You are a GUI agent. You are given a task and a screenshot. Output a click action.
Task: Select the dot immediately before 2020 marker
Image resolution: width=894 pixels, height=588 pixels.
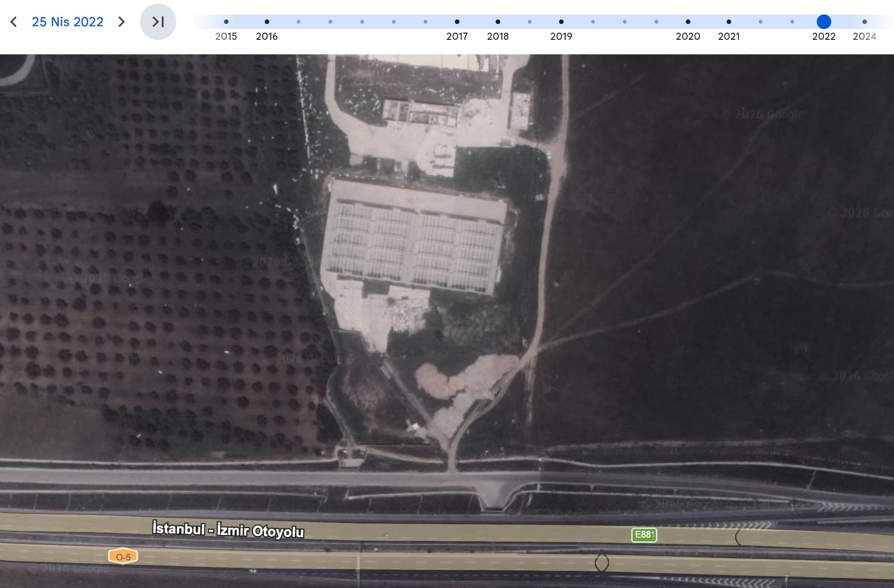[x=656, y=22]
